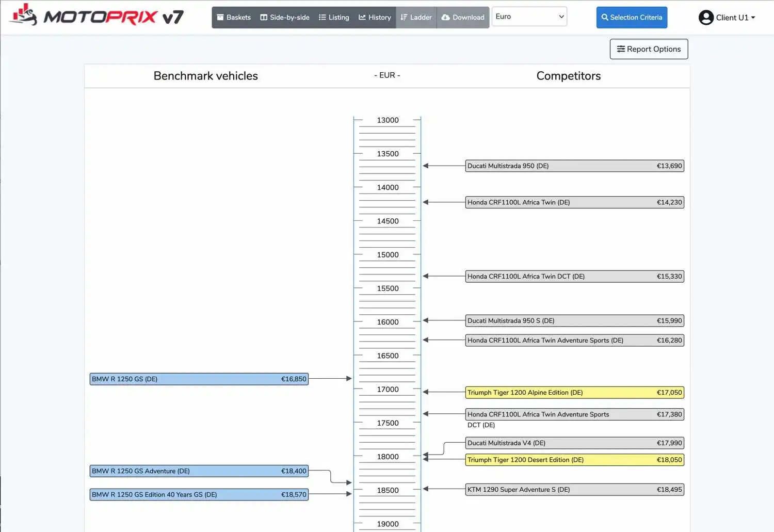
Task: Click the €16,280 Honda Adventure Sports (DE) entry
Action: 575,341
